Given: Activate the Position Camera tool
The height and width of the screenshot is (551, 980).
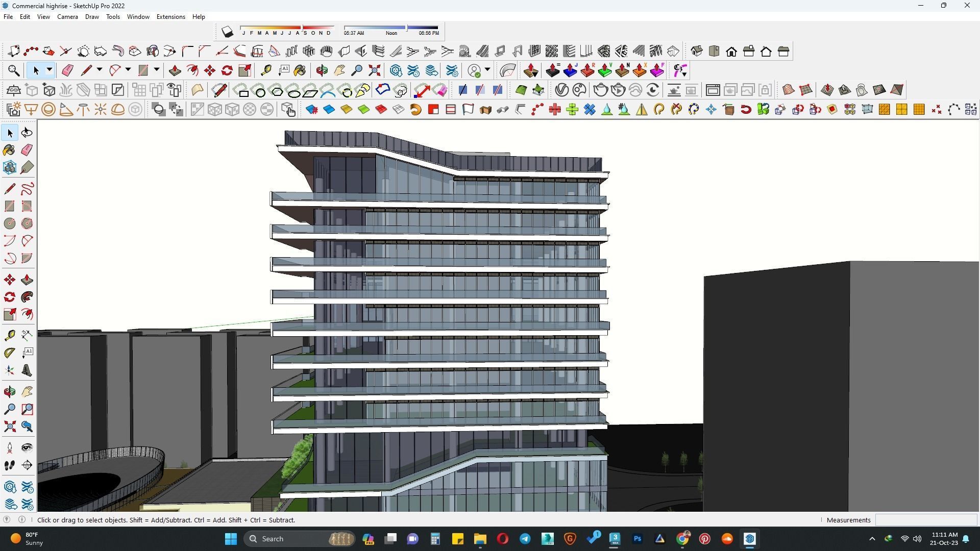Looking at the screenshot, I should coord(10,448).
